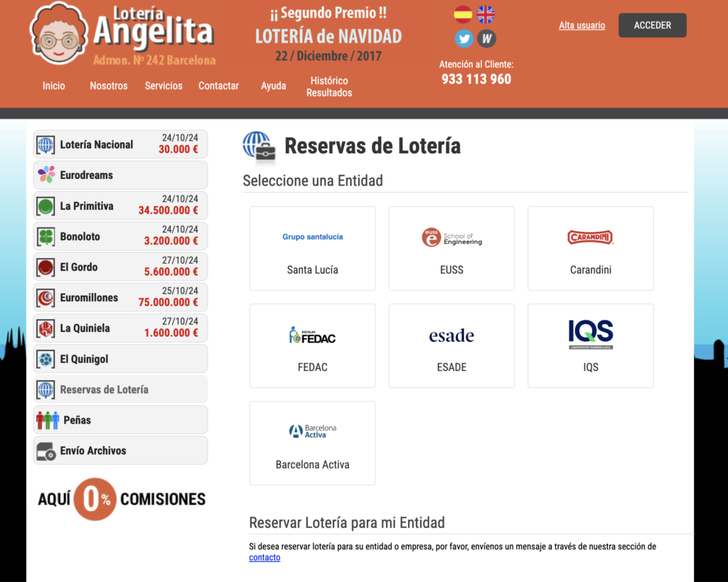Select the red Carandini logo
This screenshot has height=582, width=728.
tap(591, 237)
